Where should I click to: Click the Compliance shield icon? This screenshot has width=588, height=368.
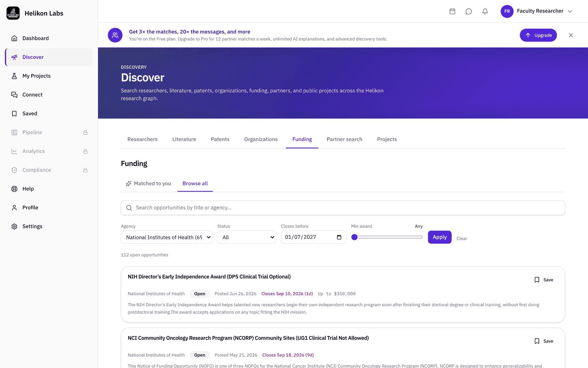click(x=14, y=170)
